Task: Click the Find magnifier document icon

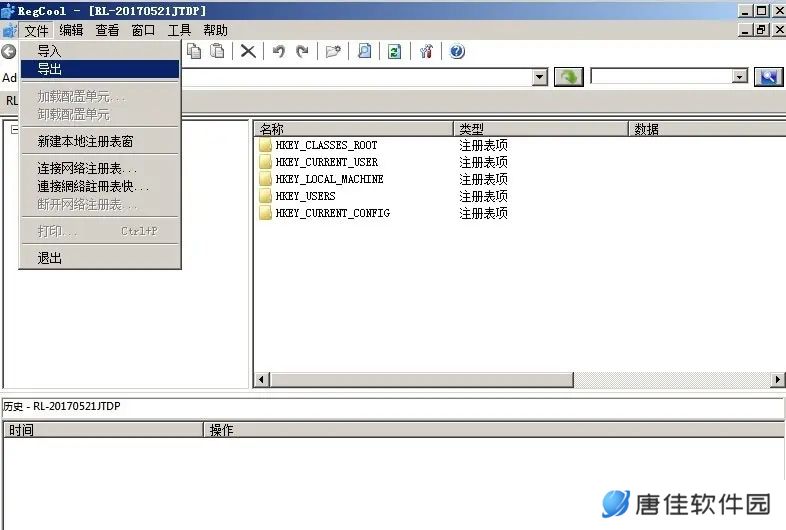Action: (364, 51)
